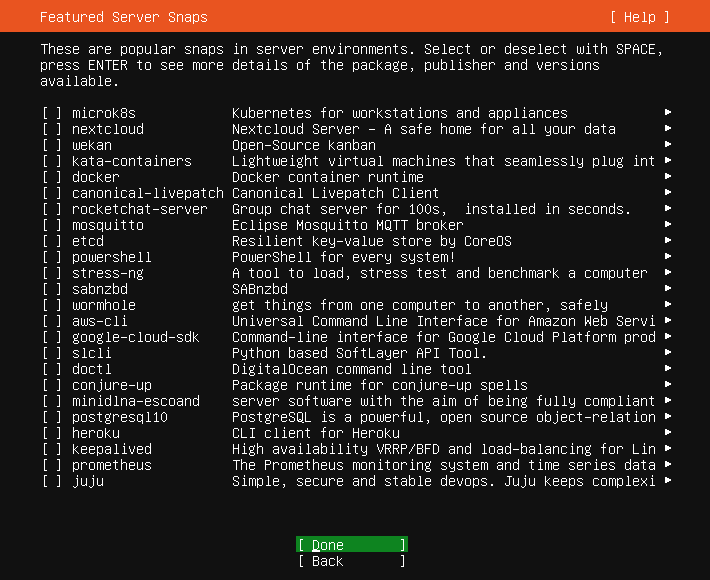Toggle the microk8s snap checkbox

tap(52, 113)
